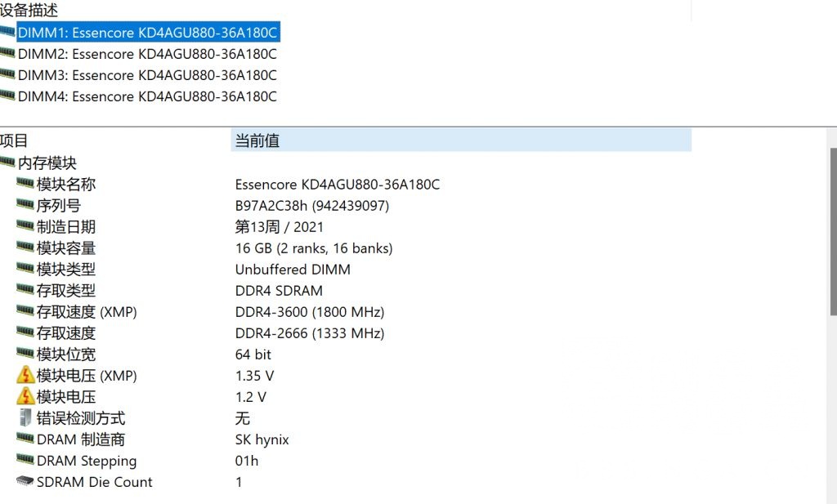Click the memory icon next to 制造日期

pyautogui.click(x=25, y=227)
